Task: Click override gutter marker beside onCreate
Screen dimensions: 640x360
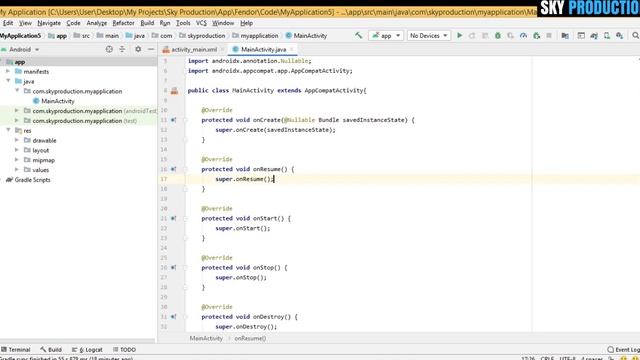Action: click(173, 120)
